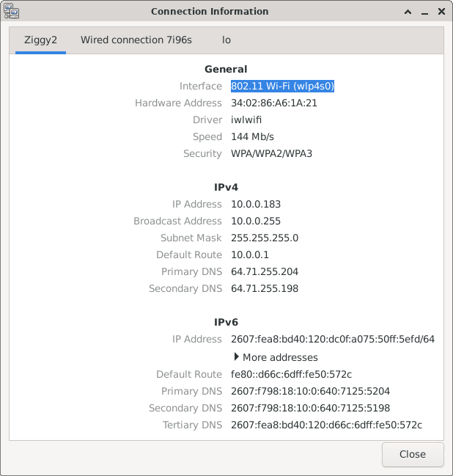Click the Broadcast Address label
Image resolution: width=453 pixels, height=476 pixels.
tap(178, 221)
